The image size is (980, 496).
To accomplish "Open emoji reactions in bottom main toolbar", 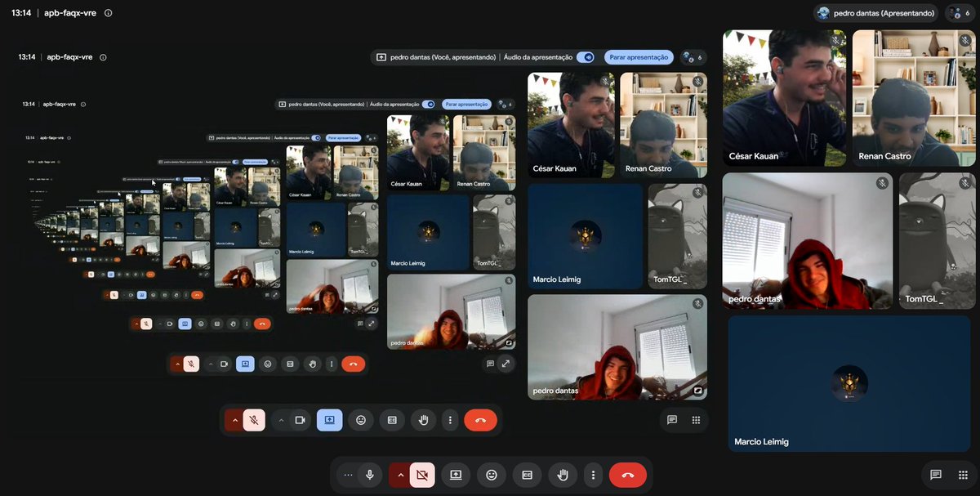I will 492,475.
